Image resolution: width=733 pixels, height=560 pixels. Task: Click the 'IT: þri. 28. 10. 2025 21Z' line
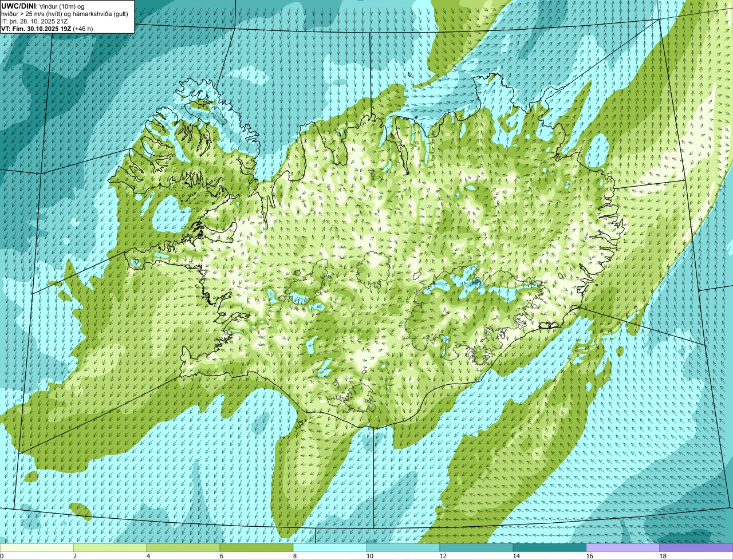pos(34,21)
